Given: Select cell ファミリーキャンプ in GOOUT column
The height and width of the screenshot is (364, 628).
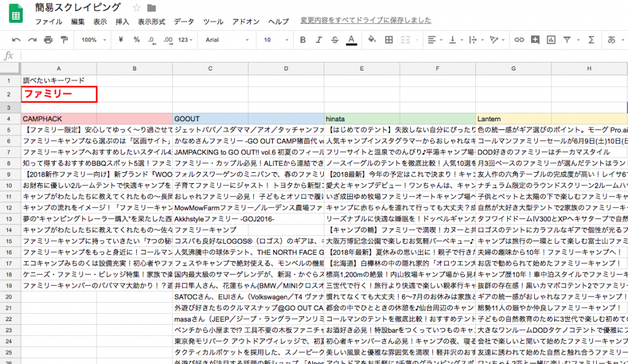Looking at the screenshot, I should coord(210,230).
